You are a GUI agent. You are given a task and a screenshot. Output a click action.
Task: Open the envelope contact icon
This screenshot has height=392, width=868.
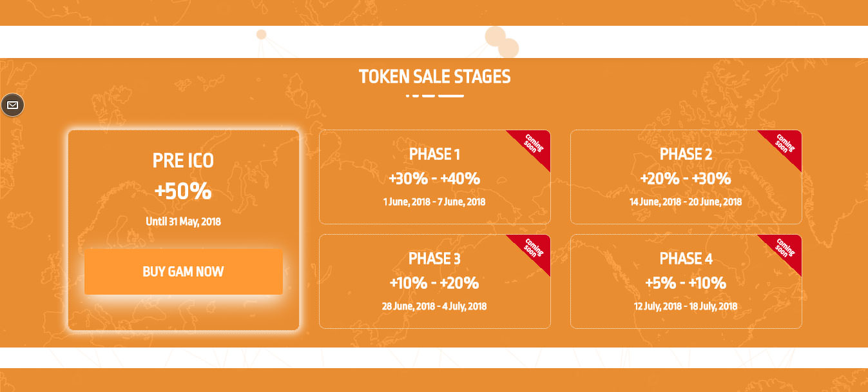[12, 104]
